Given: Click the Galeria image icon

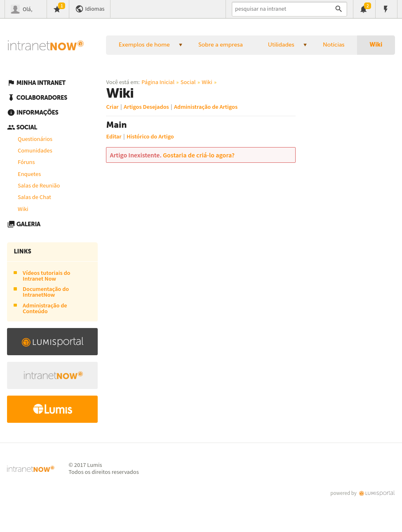Looking at the screenshot, I should pos(11,224).
